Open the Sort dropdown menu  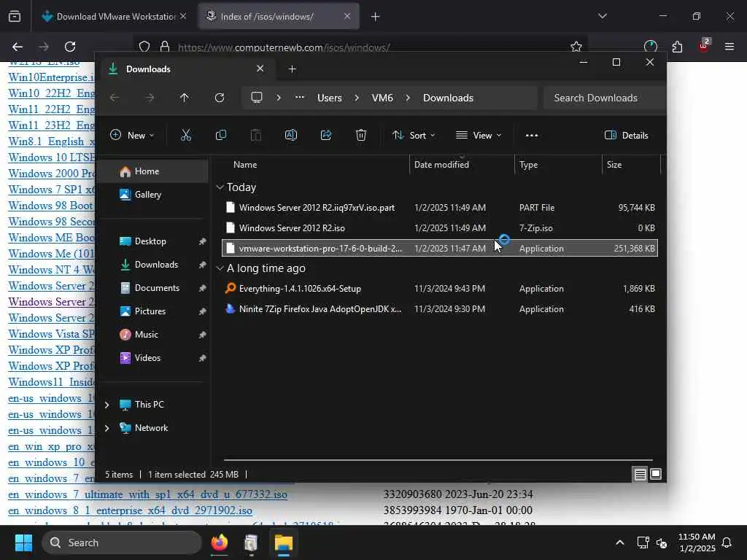tap(414, 135)
